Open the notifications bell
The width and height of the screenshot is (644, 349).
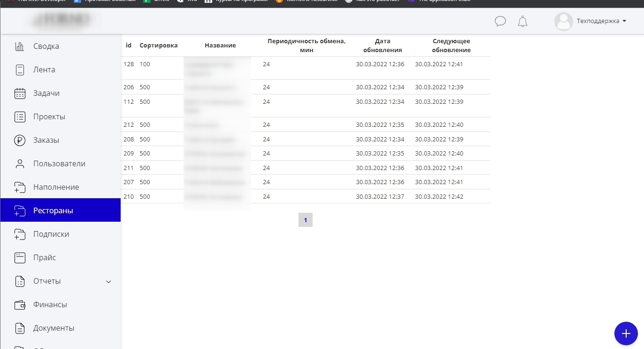coord(522,21)
